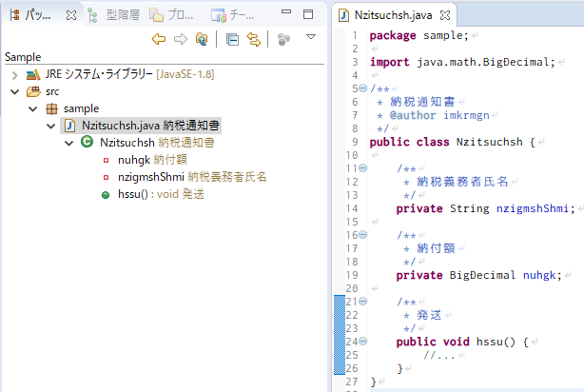Switch to the Team view tab
Viewport: 584px width, 392px height.
coord(233,15)
